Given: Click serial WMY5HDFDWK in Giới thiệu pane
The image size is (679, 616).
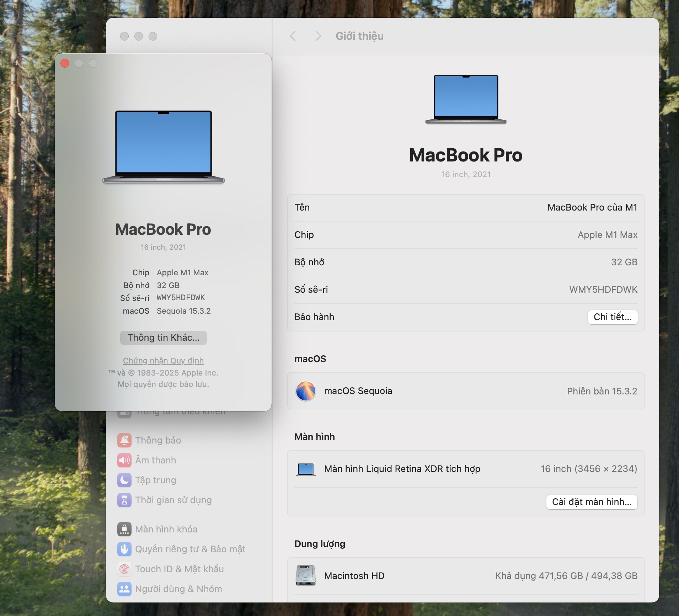Looking at the screenshot, I should pyautogui.click(x=603, y=290).
